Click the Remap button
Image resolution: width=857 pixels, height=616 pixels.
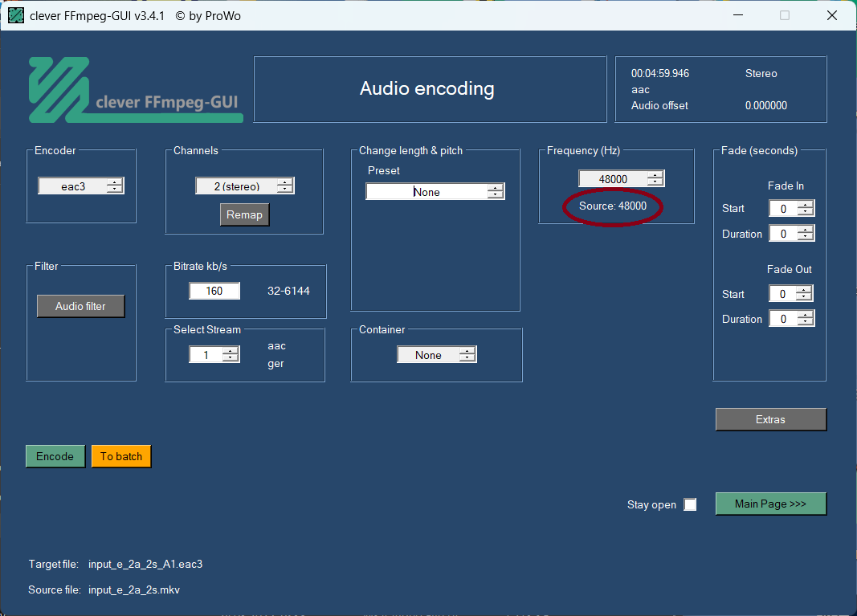[x=244, y=214]
